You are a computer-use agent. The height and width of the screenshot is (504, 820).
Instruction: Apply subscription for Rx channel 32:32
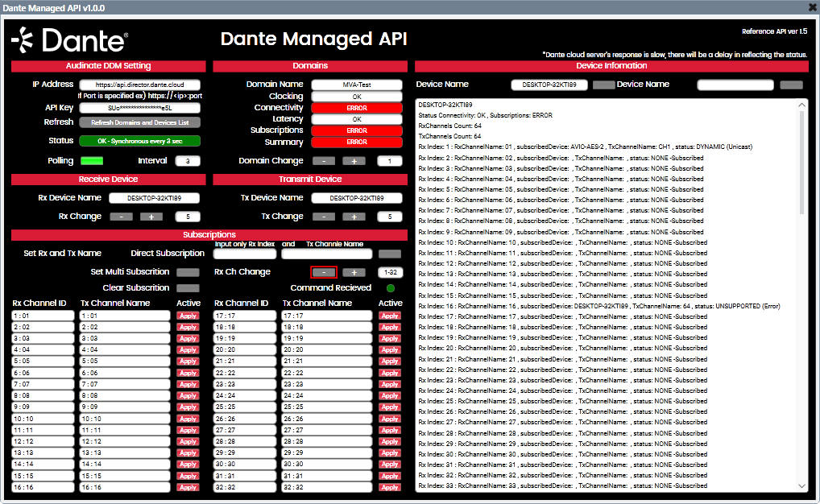pos(390,487)
